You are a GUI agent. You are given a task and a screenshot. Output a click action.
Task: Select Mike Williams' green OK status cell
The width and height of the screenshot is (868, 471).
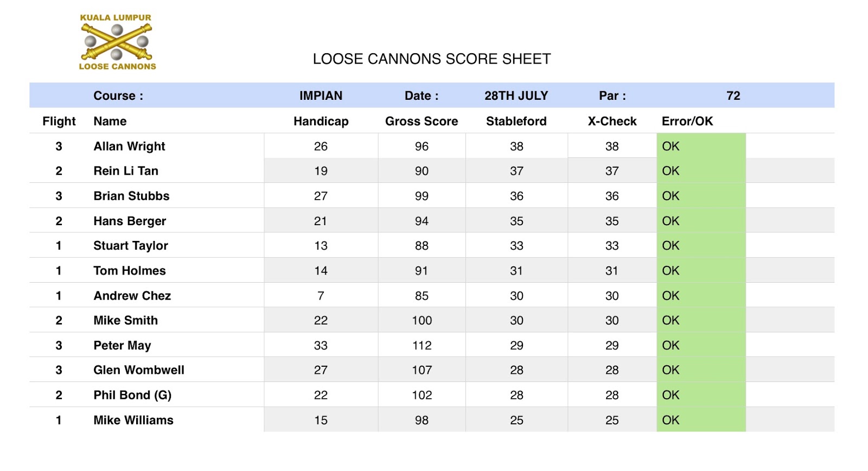(x=700, y=420)
